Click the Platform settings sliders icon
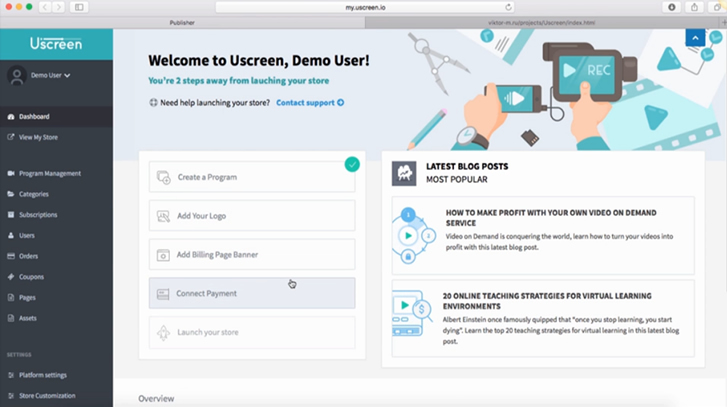 11,375
